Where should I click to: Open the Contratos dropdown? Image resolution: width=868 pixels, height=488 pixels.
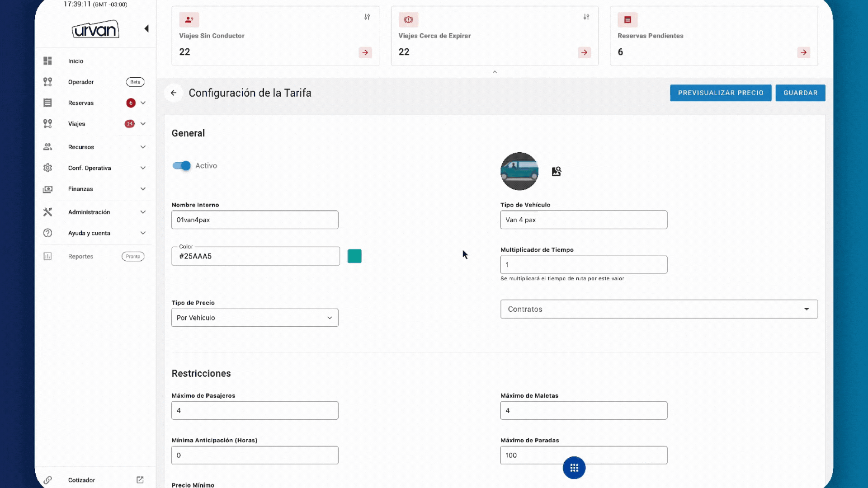tap(659, 309)
